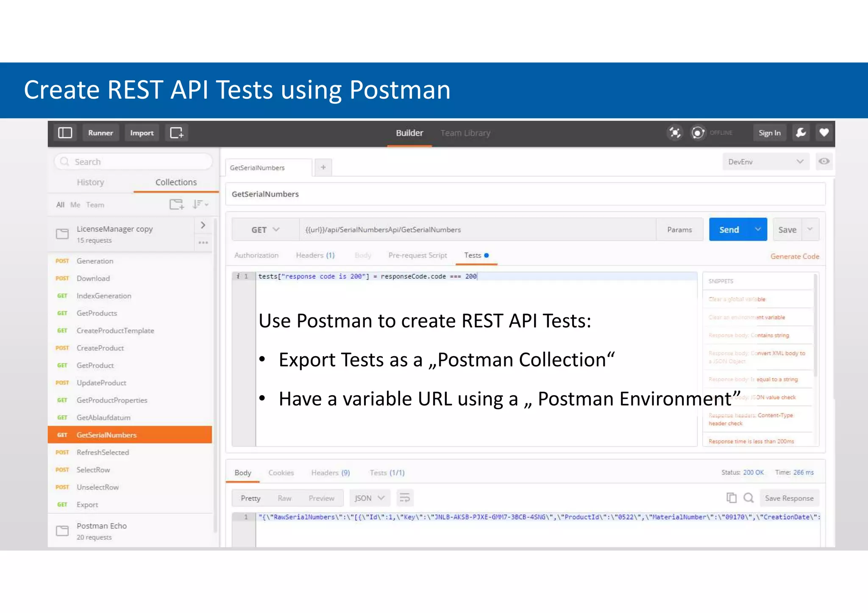Switch to Team Library tab
868x613 pixels.
tap(465, 133)
